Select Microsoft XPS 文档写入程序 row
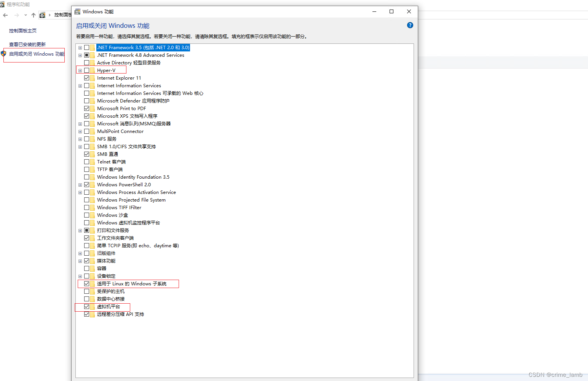This screenshot has height=381, width=588. pyautogui.click(x=127, y=116)
